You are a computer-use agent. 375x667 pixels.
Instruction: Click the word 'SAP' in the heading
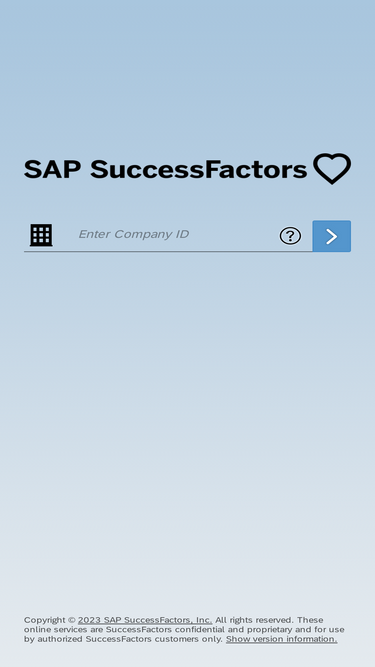pos(52,169)
